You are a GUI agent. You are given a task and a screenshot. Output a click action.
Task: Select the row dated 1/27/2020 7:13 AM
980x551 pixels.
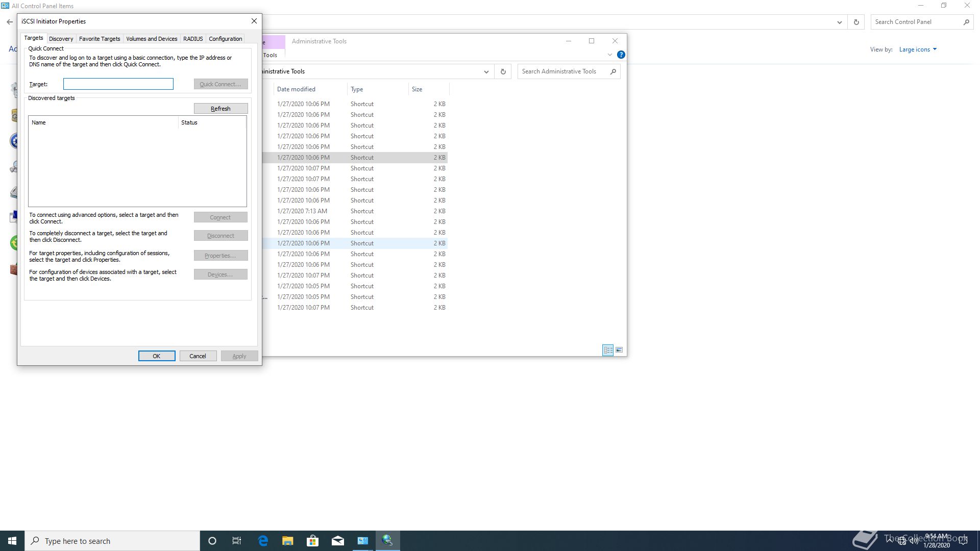click(x=355, y=211)
